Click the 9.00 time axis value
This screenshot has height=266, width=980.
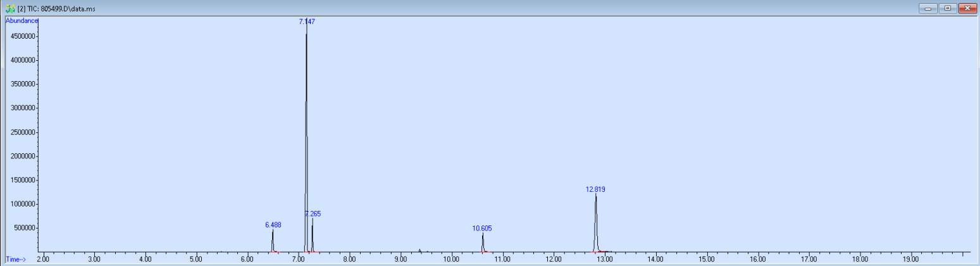(400, 259)
